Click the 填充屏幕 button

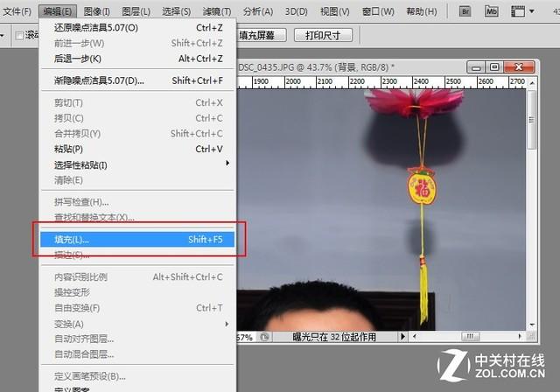pyautogui.click(x=262, y=35)
